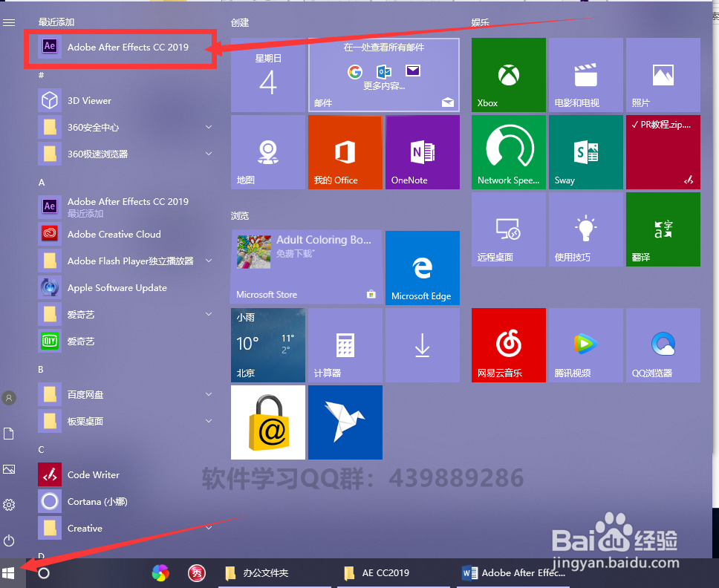Image resolution: width=719 pixels, height=588 pixels.
Task: Open the colorful pinwheel taskbar app
Action: 160,573
